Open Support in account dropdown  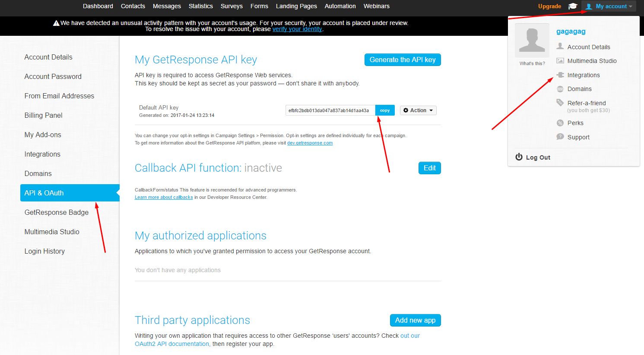coord(578,137)
